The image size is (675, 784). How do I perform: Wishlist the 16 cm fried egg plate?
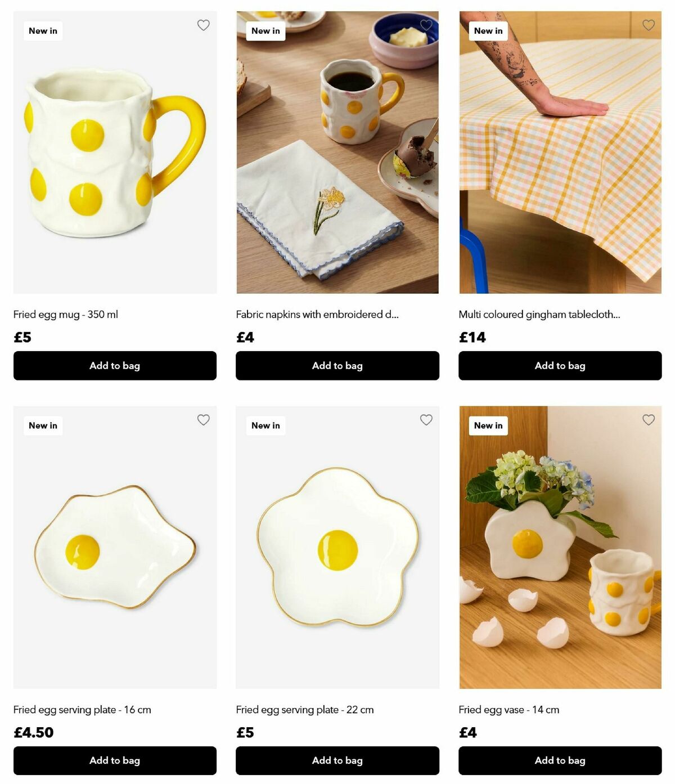click(203, 420)
